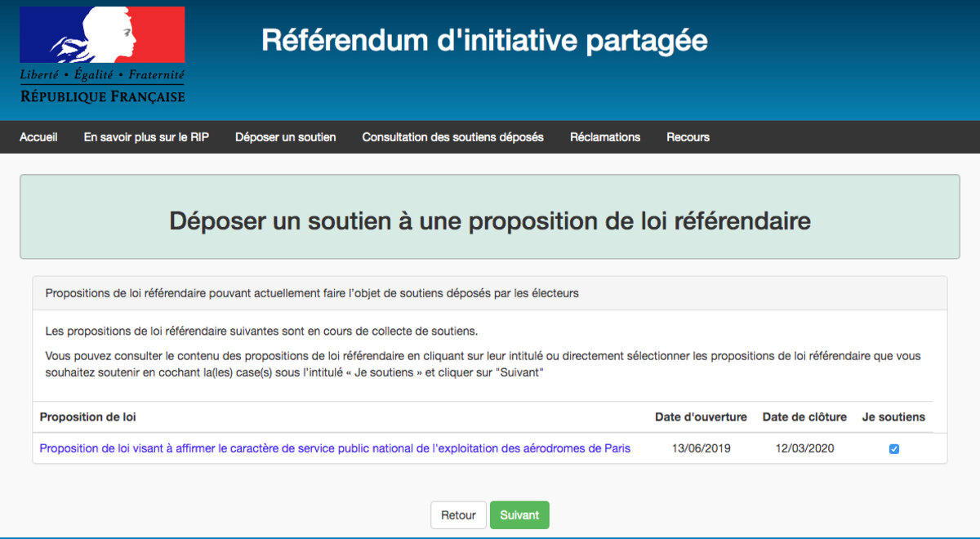
Task: Select Déposer un soutien in navigation bar
Action: (285, 137)
